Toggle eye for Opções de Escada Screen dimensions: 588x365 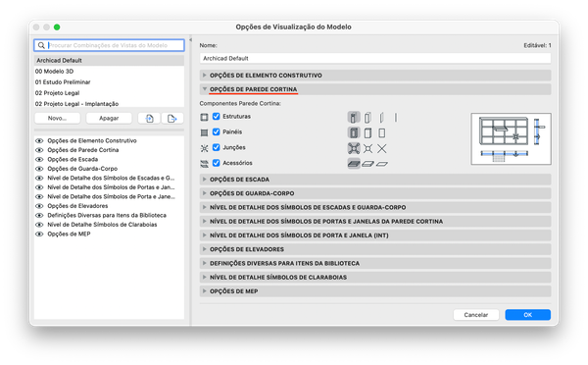39,160
